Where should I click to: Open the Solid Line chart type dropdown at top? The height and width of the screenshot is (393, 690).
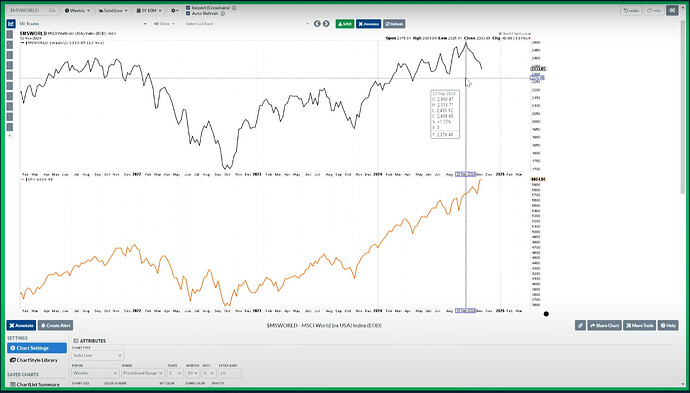(113, 10)
